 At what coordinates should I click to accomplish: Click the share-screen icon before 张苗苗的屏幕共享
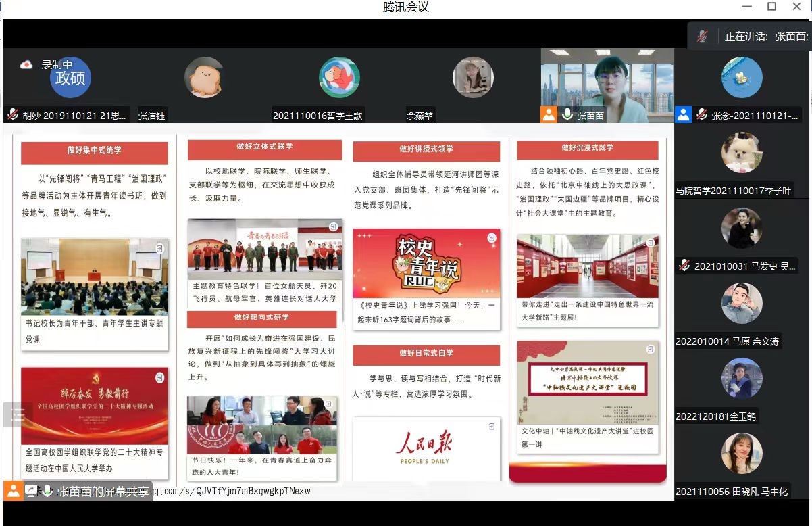point(31,491)
